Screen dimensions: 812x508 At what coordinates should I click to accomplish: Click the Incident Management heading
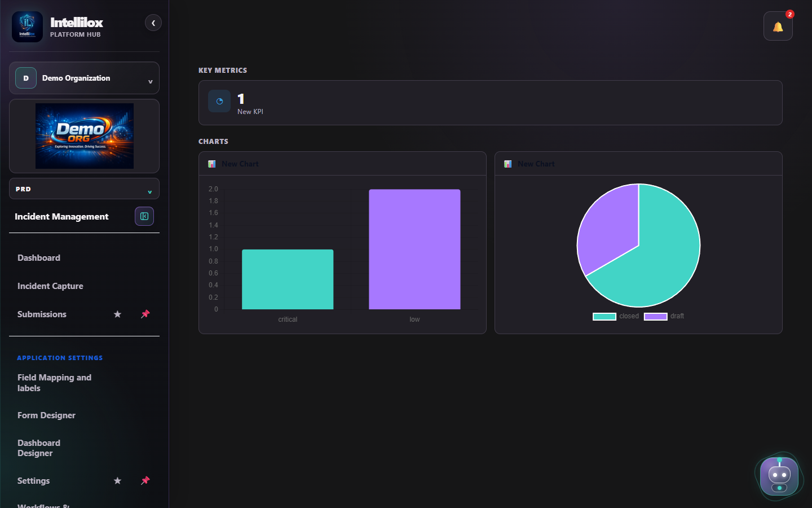(61, 217)
